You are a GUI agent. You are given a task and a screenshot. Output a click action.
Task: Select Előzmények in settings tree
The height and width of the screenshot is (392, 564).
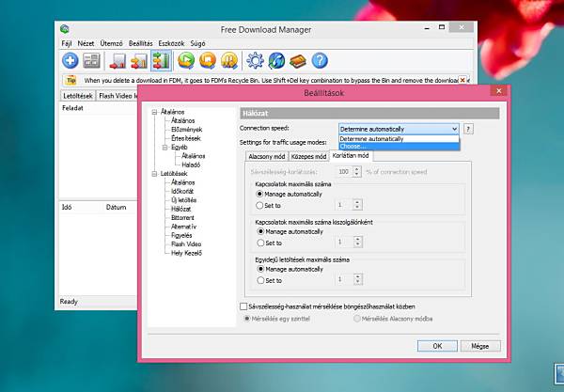tap(186, 130)
